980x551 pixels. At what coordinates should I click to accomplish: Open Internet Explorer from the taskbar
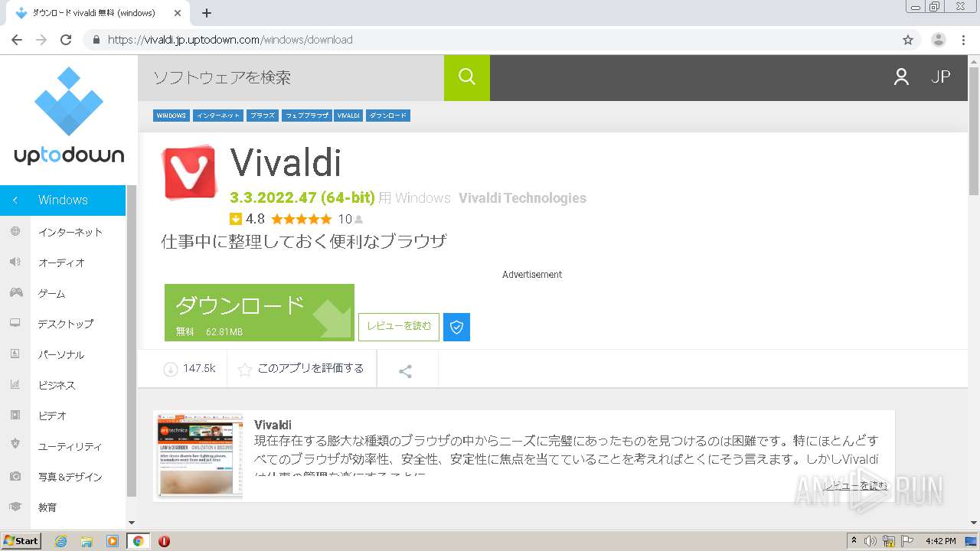[x=61, y=541]
